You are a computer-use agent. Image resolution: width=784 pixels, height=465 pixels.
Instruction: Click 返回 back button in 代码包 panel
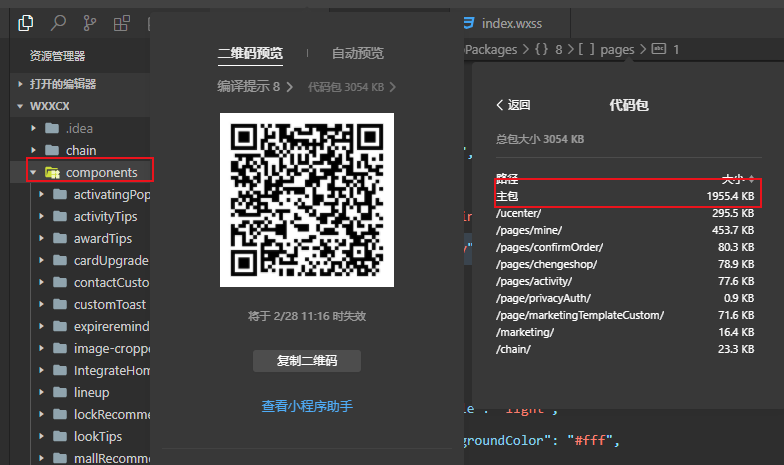[x=514, y=105]
